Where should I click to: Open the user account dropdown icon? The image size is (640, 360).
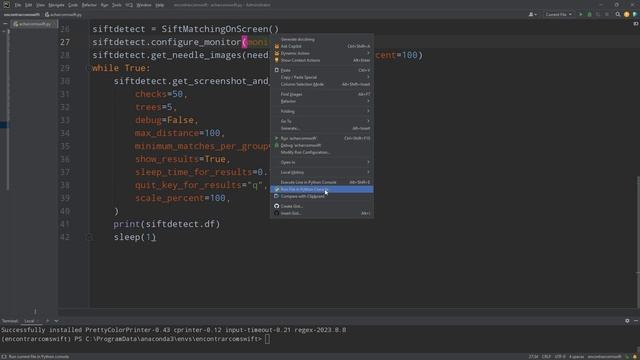coord(532,14)
